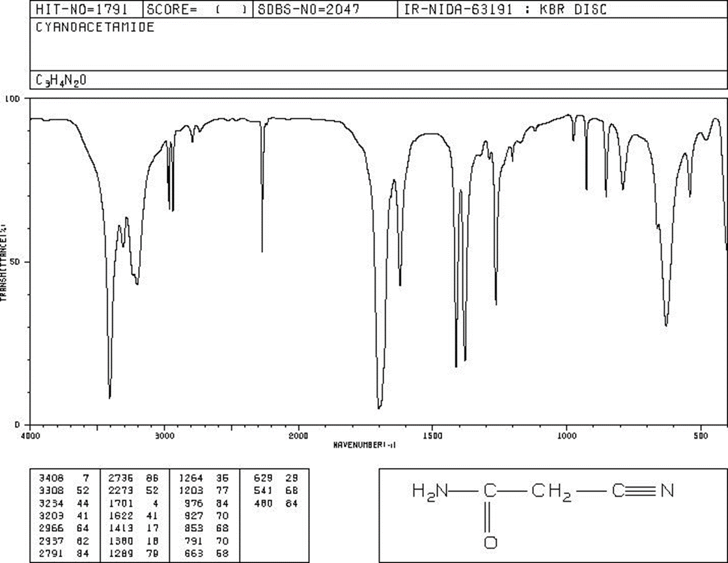Screen dimensions: 728x563
Task: Click the carbonyl O atom in structure
Action: [492, 540]
